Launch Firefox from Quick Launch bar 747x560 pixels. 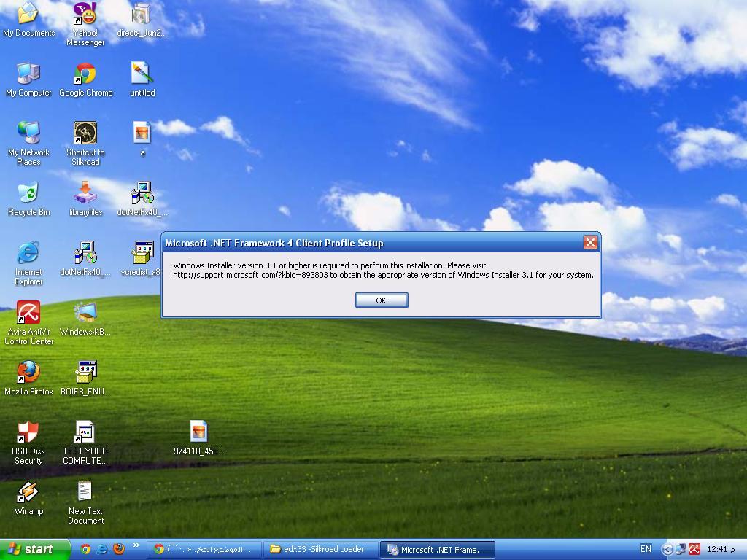119,550
